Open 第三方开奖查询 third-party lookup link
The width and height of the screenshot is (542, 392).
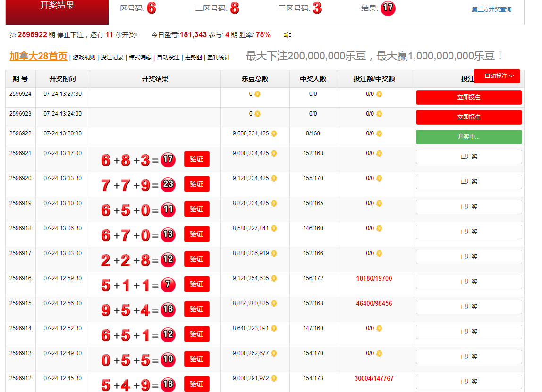tap(491, 9)
